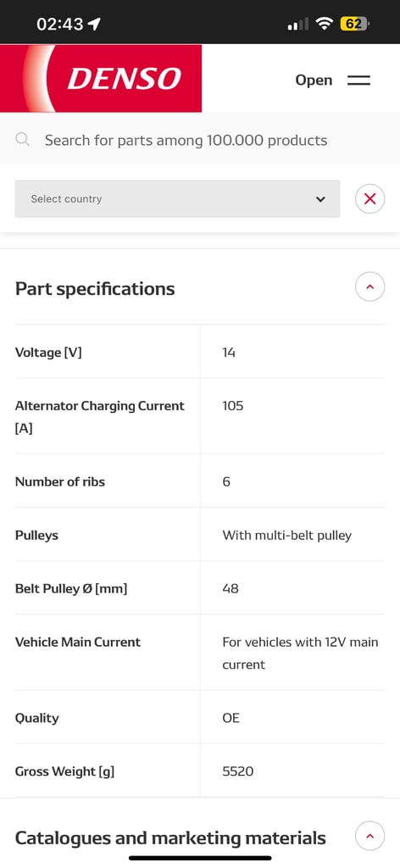Tap the Wi-Fi icon in status bar
The image size is (400, 868).
(325, 23)
